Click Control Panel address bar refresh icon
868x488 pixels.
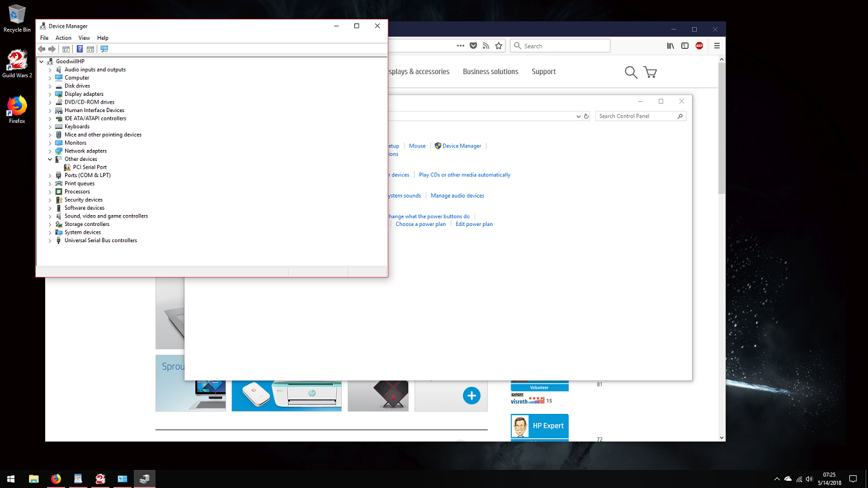(587, 116)
